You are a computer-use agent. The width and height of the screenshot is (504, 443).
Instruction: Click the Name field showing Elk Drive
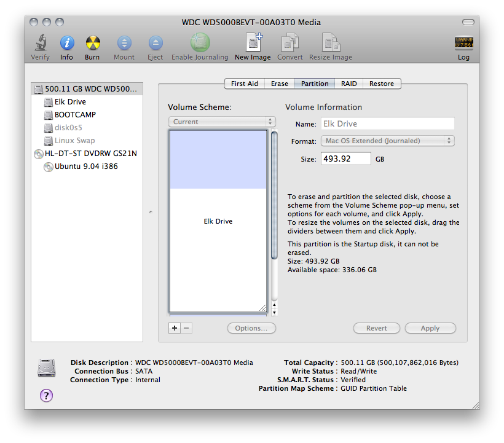click(x=388, y=123)
